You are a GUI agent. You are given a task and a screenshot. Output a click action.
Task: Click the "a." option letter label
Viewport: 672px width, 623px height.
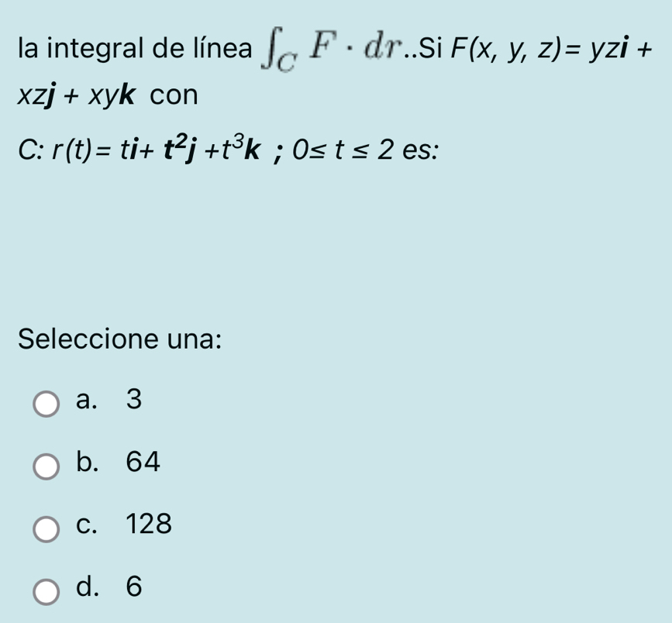(x=88, y=400)
